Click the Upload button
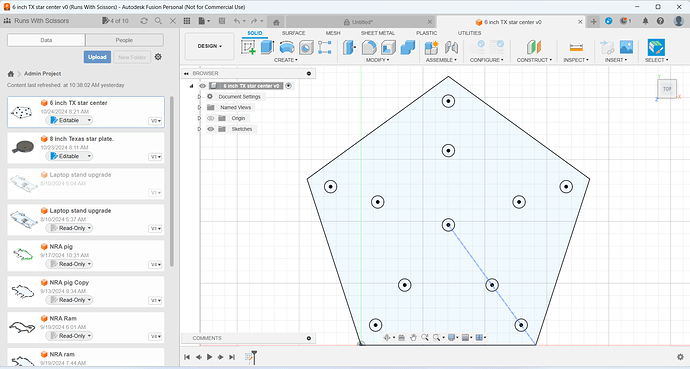This screenshot has width=690, height=369. tap(97, 57)
